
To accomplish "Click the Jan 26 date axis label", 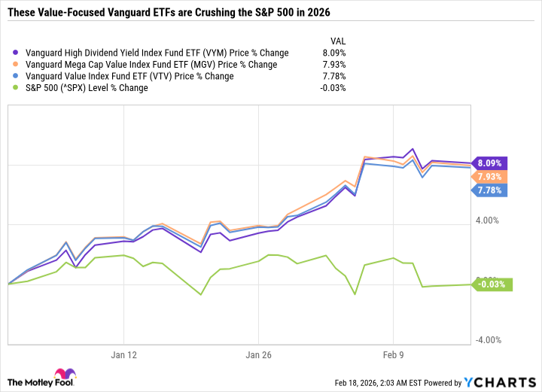I will tap(258, 354).
